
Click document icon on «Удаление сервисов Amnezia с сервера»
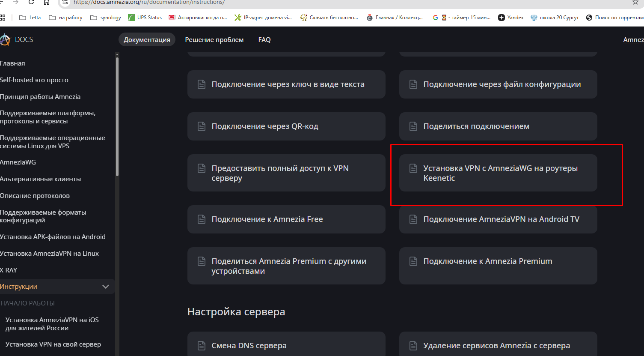coord(413,346)
